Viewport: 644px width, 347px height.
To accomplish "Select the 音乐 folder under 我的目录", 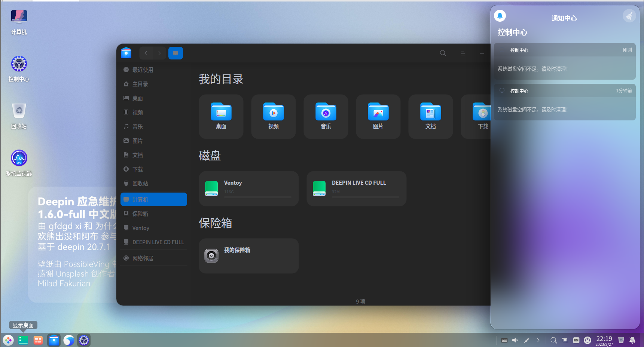I will (326, 117).
